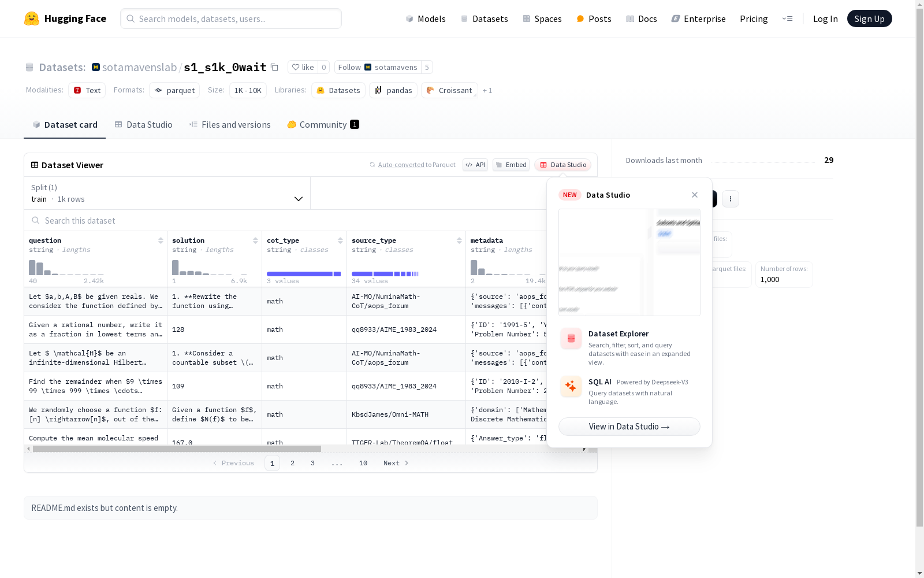Select the pandas library tag
924x578 pixels.
393,90
